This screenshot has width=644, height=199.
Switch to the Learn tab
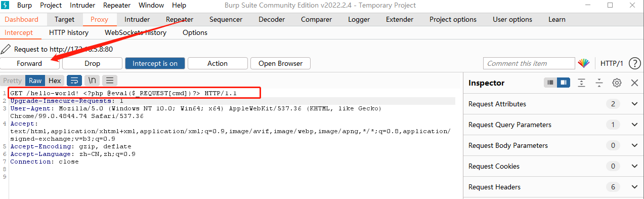[x=557, y=19]
